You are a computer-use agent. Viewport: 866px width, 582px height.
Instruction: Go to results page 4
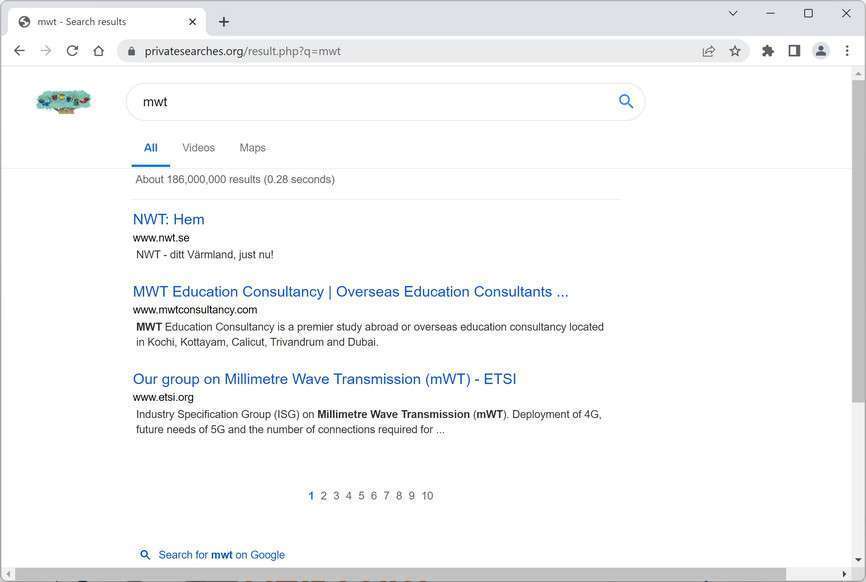tap(348, 496)
